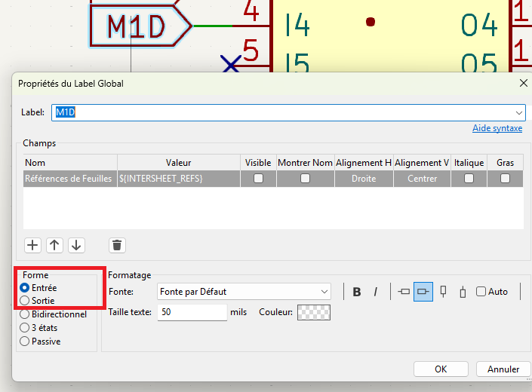Click the Montrer Nom column header
532x392 pixels.
click(305, 163)
